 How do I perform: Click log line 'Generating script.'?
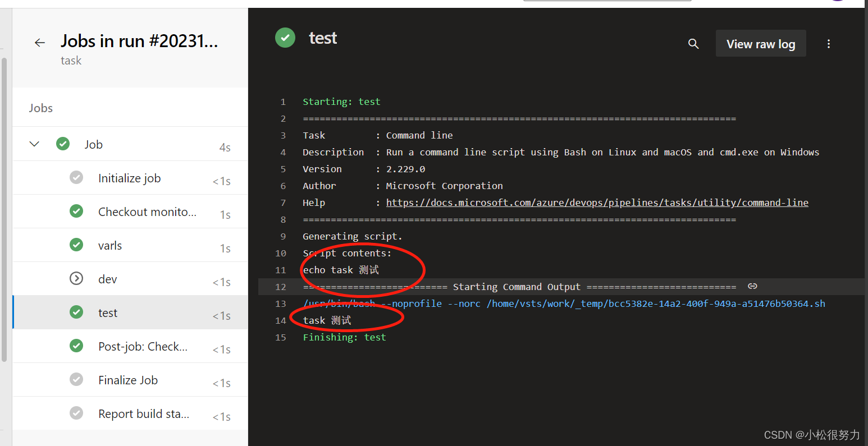pos(353,236)
